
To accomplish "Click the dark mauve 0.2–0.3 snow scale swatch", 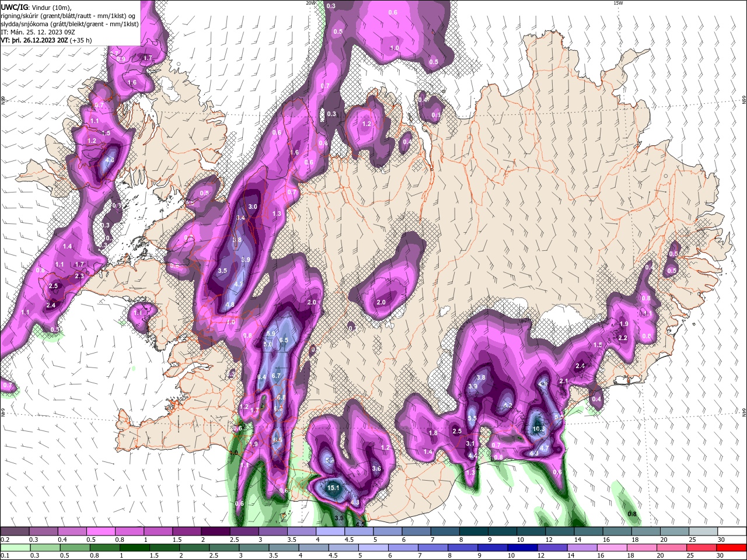I will pyautogui.click(x=15, y=531).
